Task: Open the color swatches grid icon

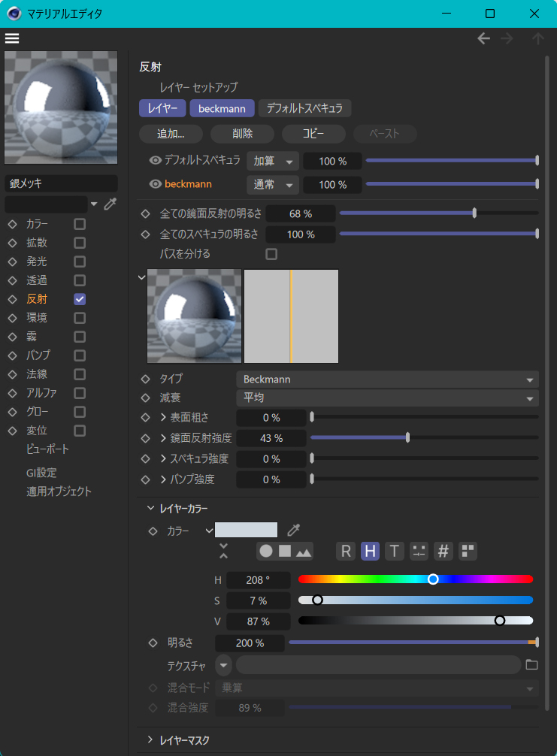Action: click(x=468, y=551)
